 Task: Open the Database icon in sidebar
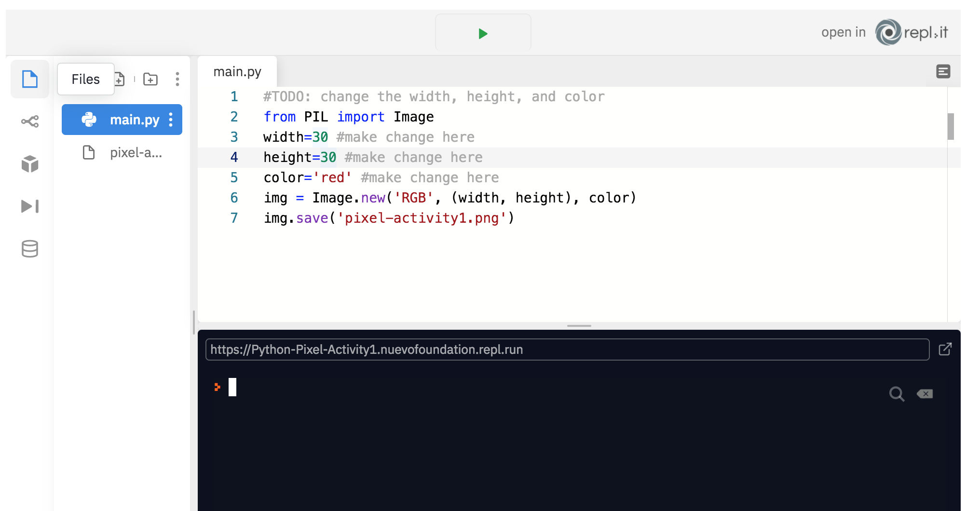[x=30, y=249]
